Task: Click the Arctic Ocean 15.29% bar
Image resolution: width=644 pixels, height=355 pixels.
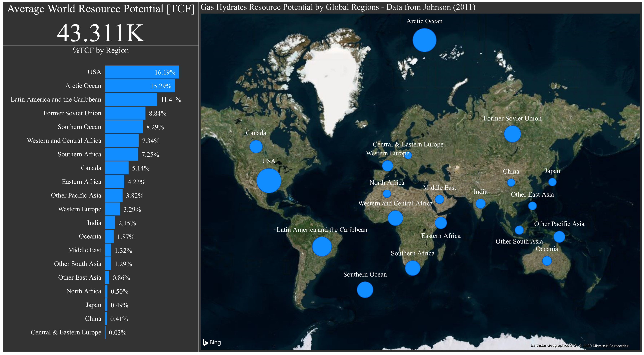Action: [x=140, y=86]
